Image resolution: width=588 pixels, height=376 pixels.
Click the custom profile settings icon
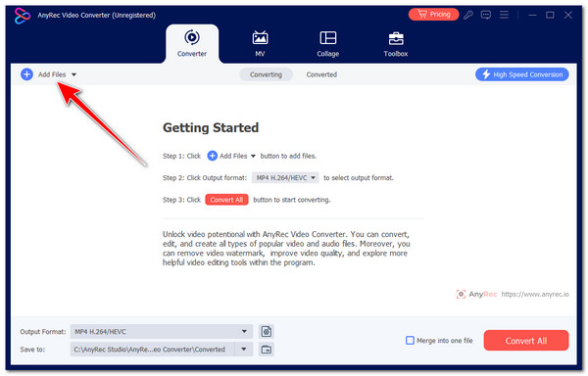tap(267, 331)
